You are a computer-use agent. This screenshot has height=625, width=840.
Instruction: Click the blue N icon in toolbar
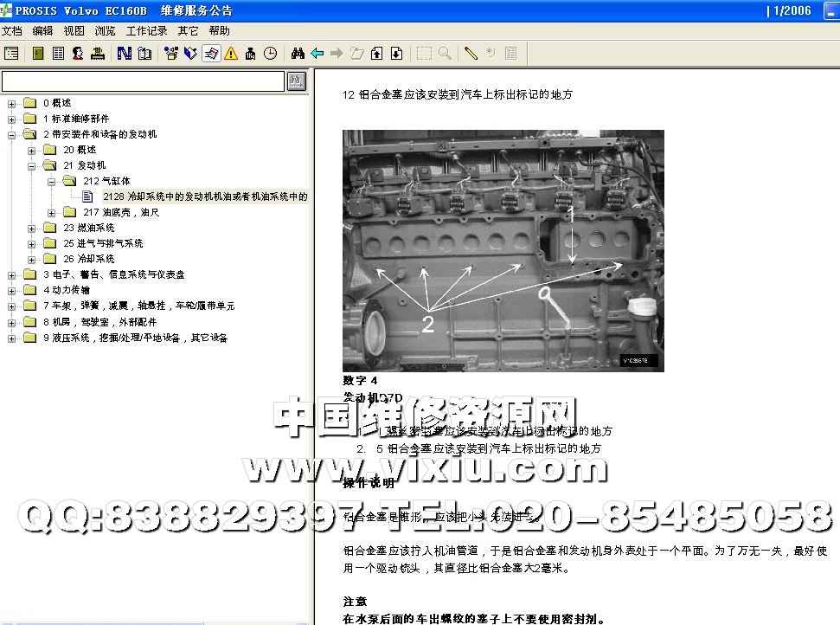[124, 53]
